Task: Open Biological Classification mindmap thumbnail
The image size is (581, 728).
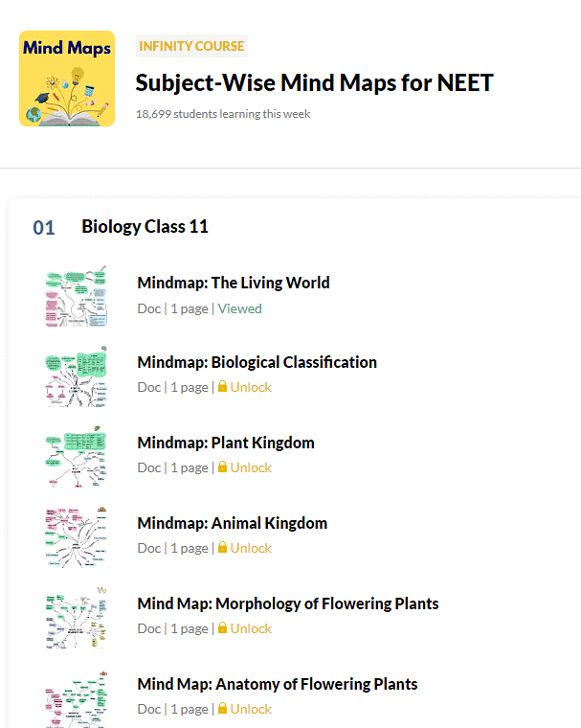Action: [77, 376]
